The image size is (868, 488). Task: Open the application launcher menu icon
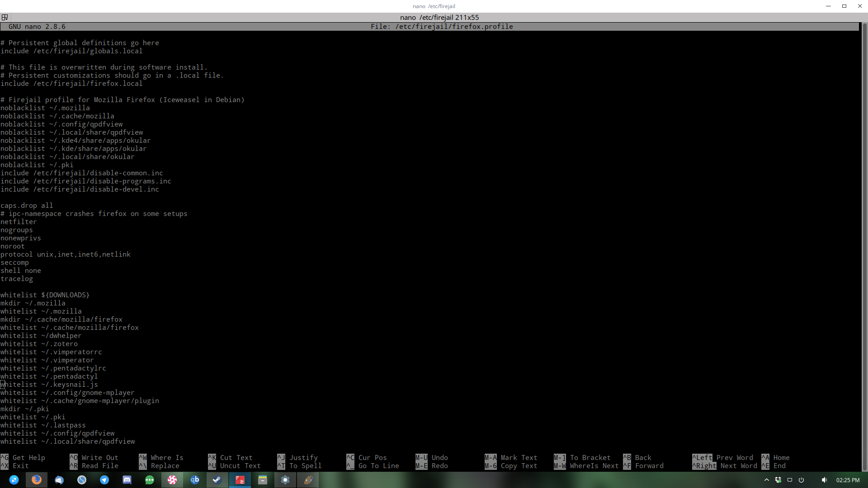pos(14,480)
